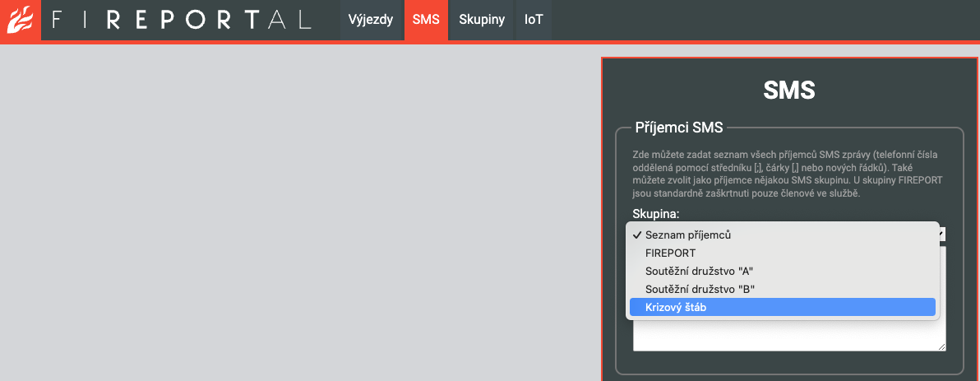Choose Soutěžní družstvo "A" option
980x381 pixels.
(x=700, y=271)
